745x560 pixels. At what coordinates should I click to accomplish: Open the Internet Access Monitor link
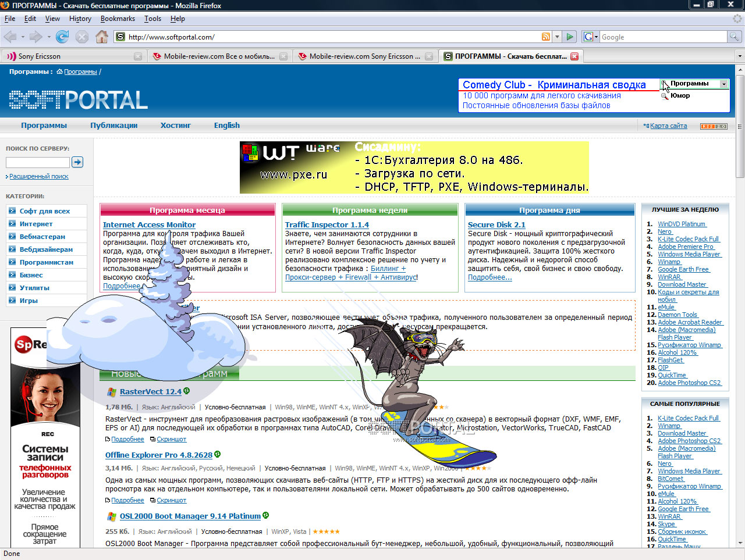coord(149,225)
